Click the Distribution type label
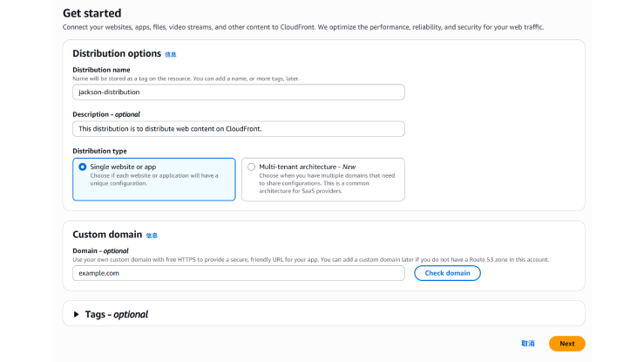 [x=100, y=150]
